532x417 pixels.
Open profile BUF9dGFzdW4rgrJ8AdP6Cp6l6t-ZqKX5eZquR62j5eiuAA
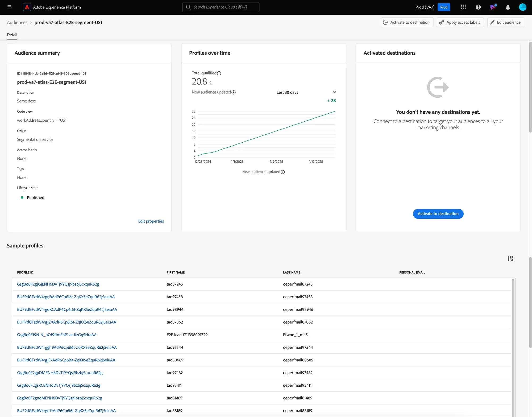pyautogui.click(x=66, y=297)
